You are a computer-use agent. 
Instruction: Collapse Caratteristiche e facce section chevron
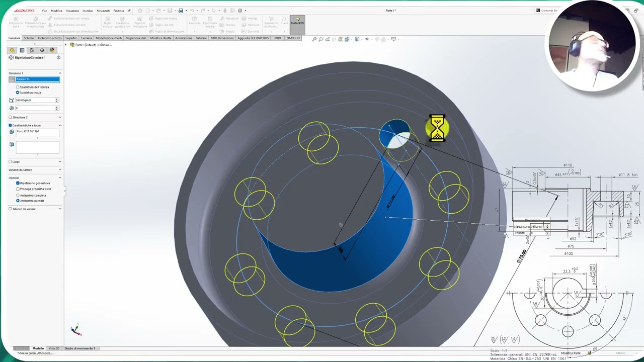(60, 125)
